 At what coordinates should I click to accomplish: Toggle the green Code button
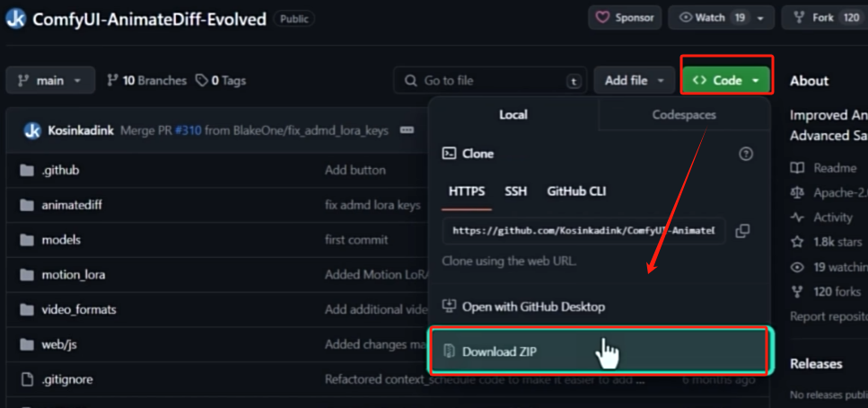click(726, 81)
